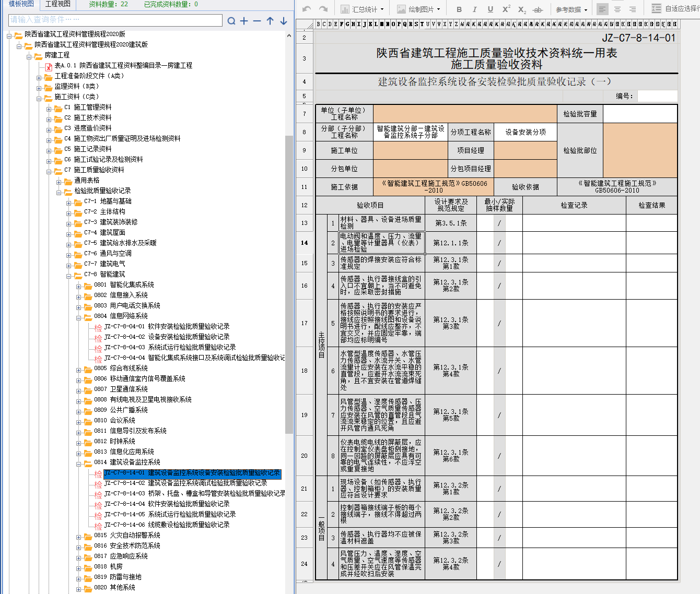This screenshot has height=594, width=700.
Task: Click the scroll-up arrow of tree panel
Action: pyautogui.click(x=289, y=36)
